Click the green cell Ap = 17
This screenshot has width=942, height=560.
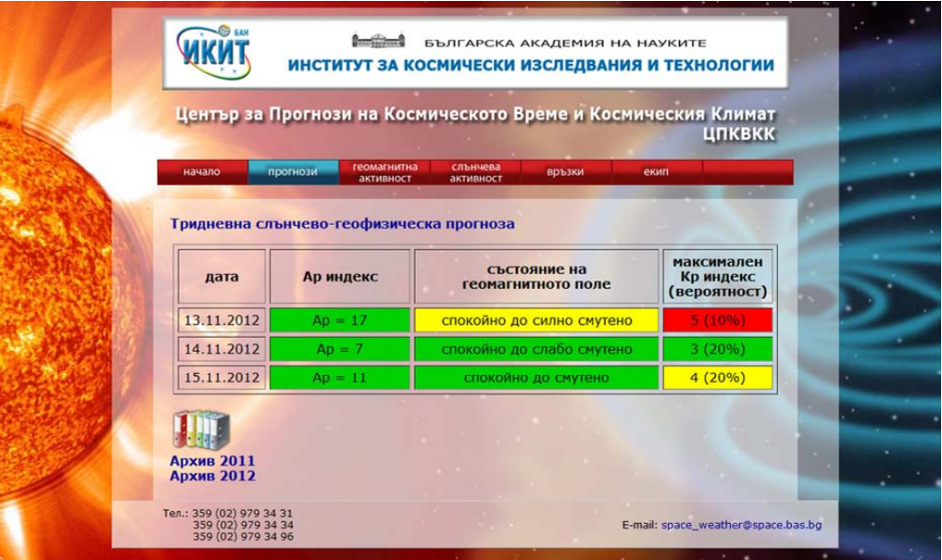pos(338,320)
